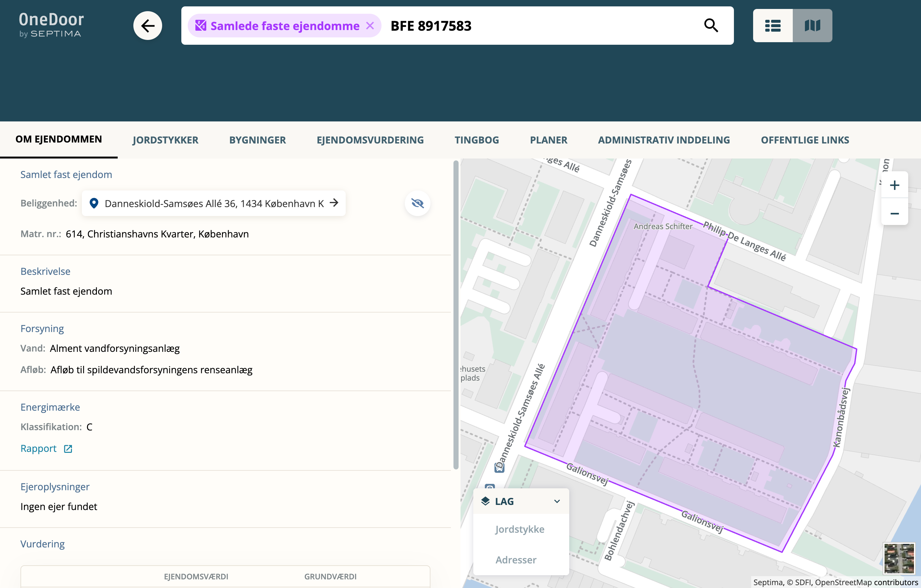Remove the Samlede faste ejendomme filter
The image size is (921, 588).
[x=370, y=26]
